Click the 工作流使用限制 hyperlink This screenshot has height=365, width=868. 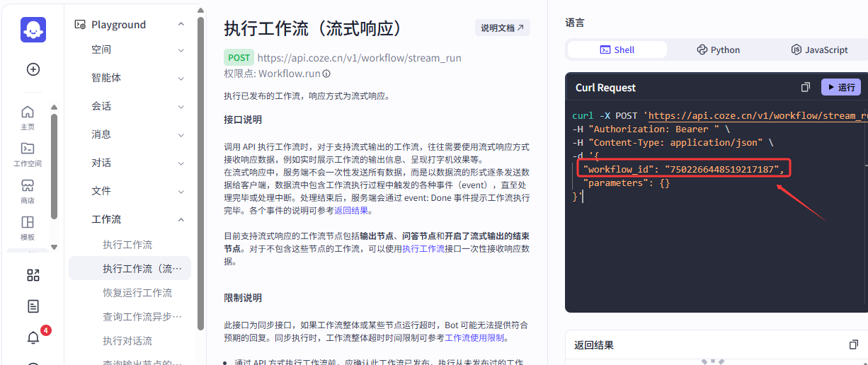click(475, 338)
